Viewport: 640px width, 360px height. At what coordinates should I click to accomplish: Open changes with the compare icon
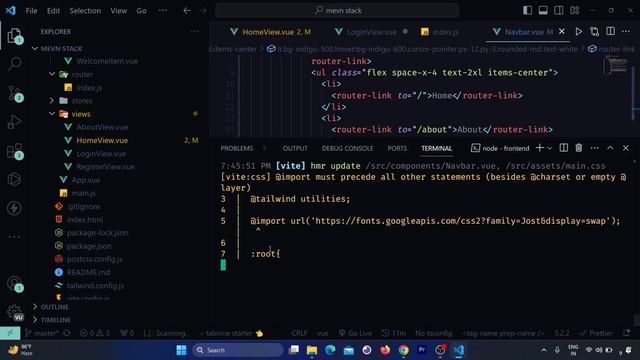tap(594, 31)
